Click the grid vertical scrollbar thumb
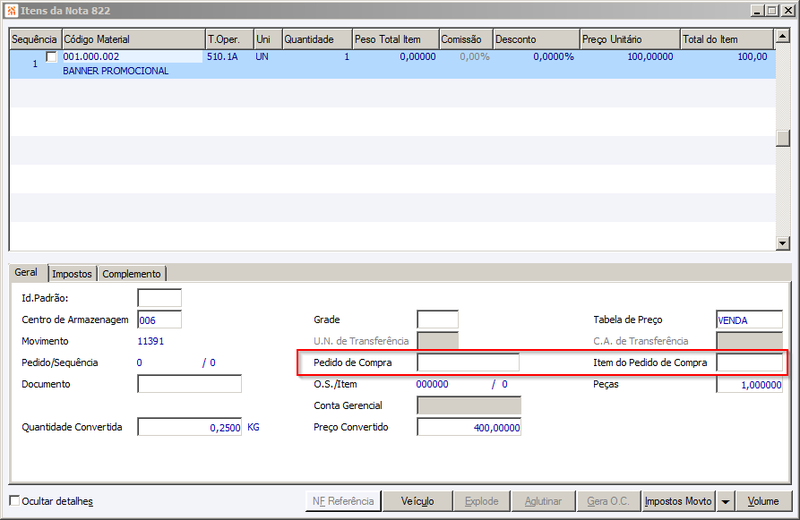This screenshot has width=800, height=520. click(x=782, y=138)
